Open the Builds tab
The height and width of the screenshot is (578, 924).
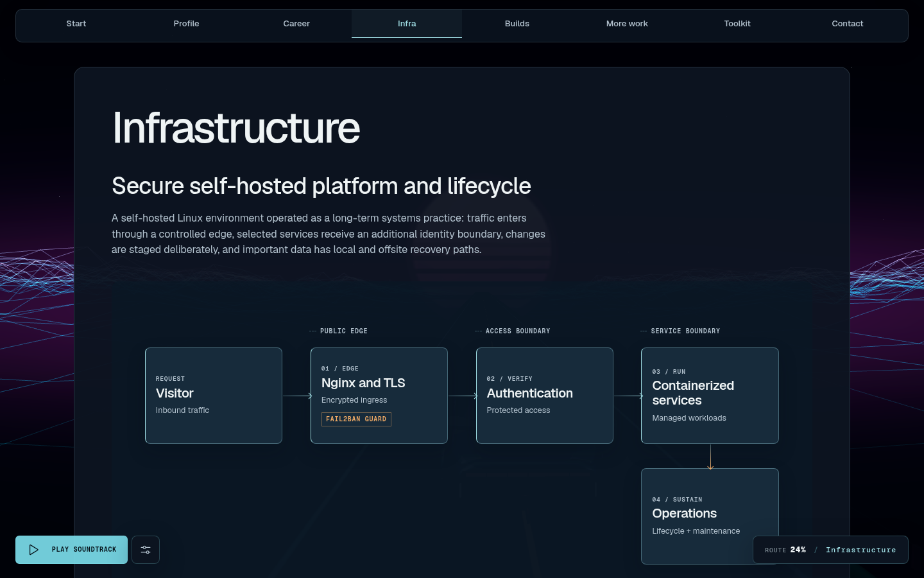517,24
